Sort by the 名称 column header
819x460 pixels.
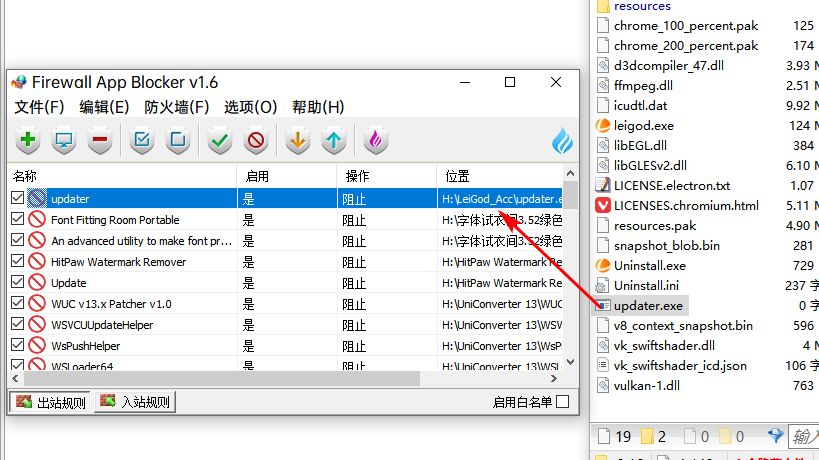click(122, 176)
